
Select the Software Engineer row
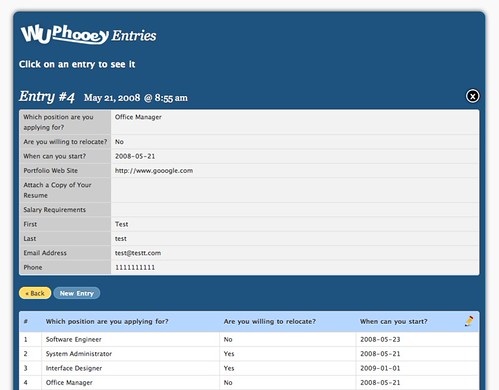[249, 339]
